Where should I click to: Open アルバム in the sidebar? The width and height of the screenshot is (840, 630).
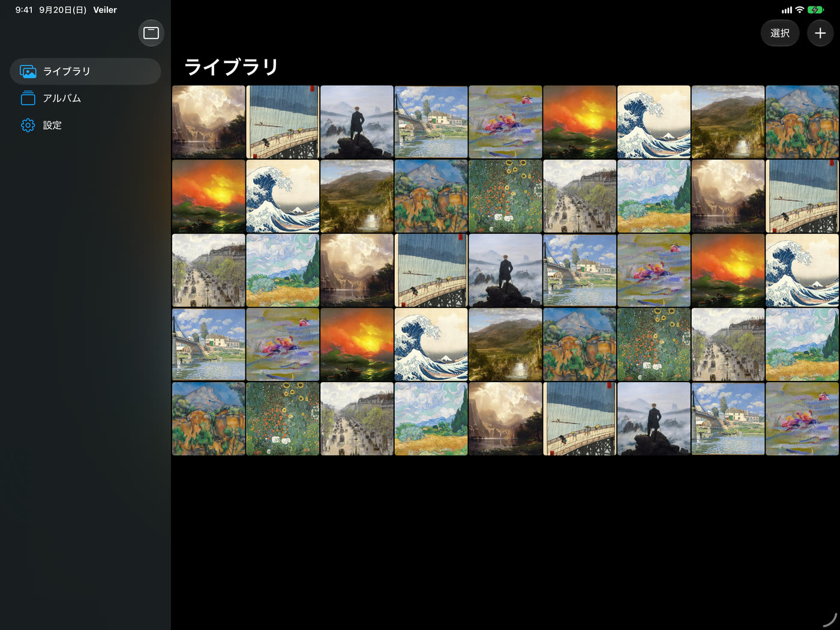coord(85,98)
